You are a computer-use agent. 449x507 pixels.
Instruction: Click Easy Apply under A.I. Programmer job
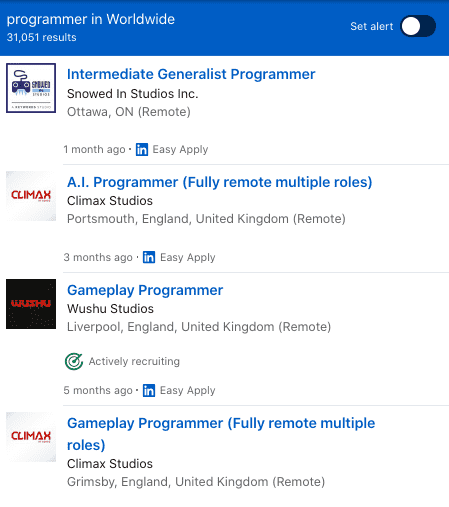188,257
